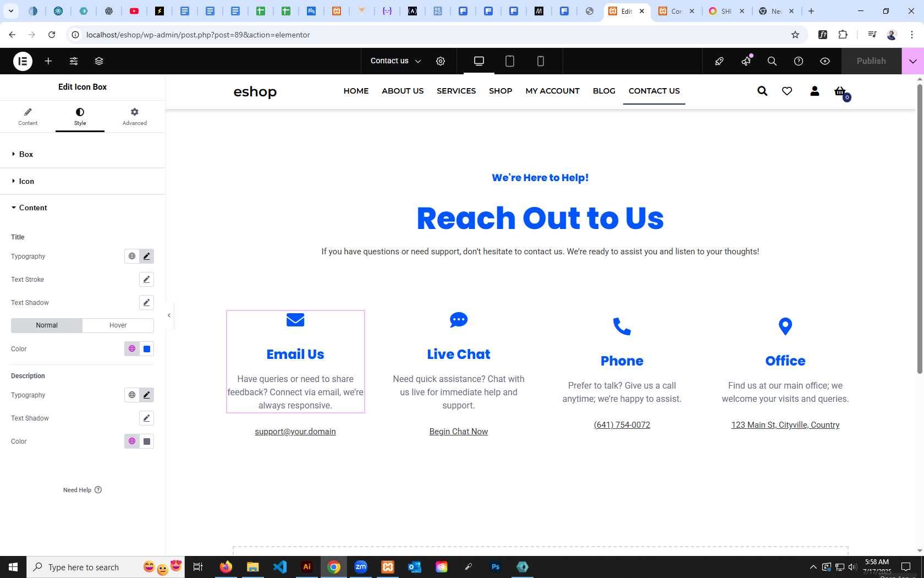This screenshot has width=924, height=578.
Task: Switch to the Advanced tab
Action: [x=134, y=117]
